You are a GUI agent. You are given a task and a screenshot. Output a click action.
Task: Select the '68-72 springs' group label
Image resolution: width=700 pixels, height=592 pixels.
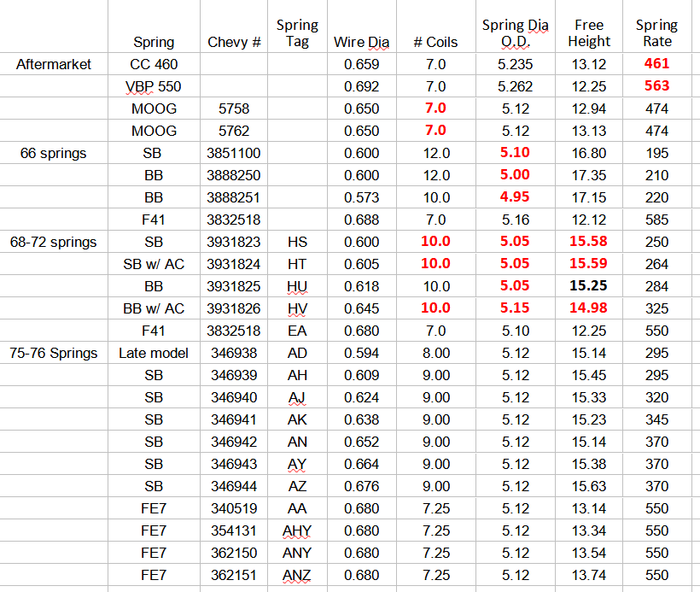pos(54,242)
